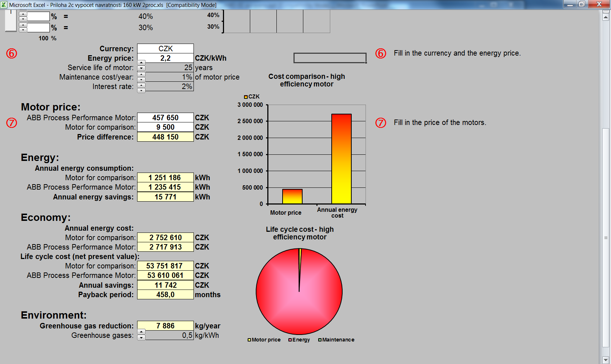Click Maintenance legend entry under pie

[336, 340]
